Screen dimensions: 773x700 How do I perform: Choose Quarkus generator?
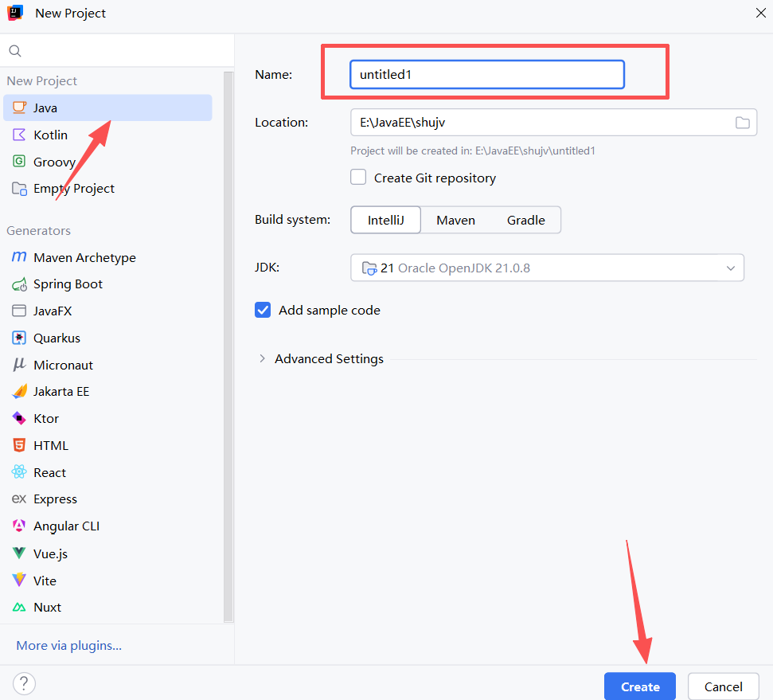point(107,338)
